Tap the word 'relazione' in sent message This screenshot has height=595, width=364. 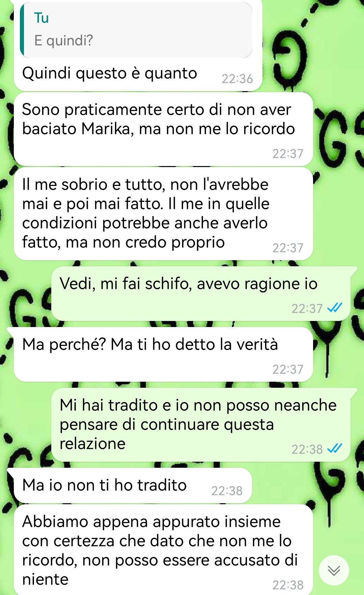click(x=92, y=443)
